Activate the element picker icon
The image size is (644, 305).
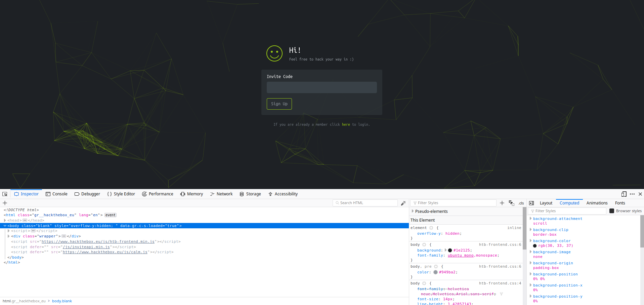(5, 194)
